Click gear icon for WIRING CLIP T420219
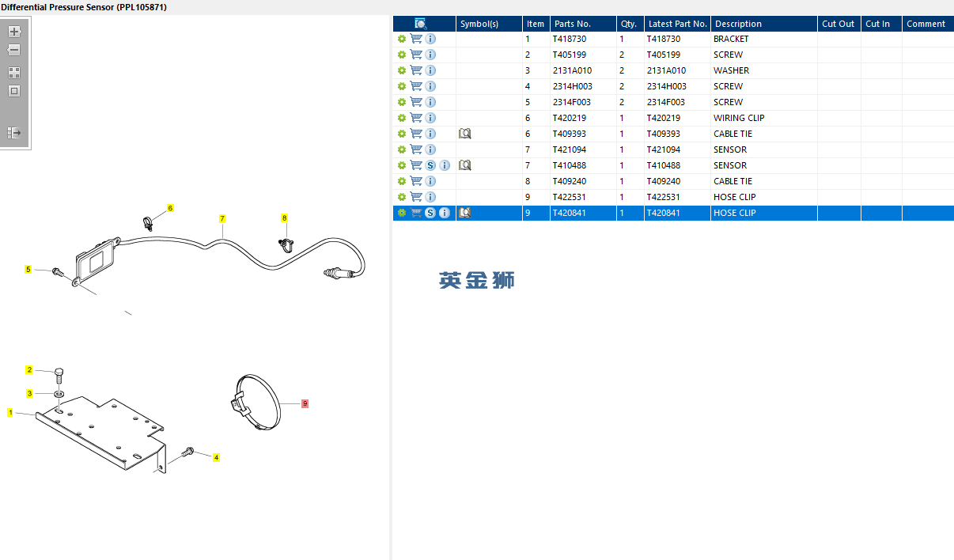This screenshot has width=954, height=560. [x=402, y=118]
